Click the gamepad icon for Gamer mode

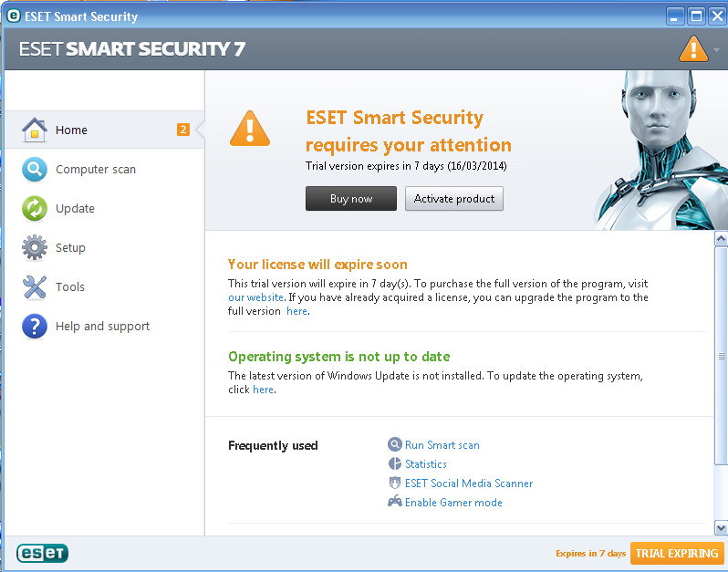[395, 502]
